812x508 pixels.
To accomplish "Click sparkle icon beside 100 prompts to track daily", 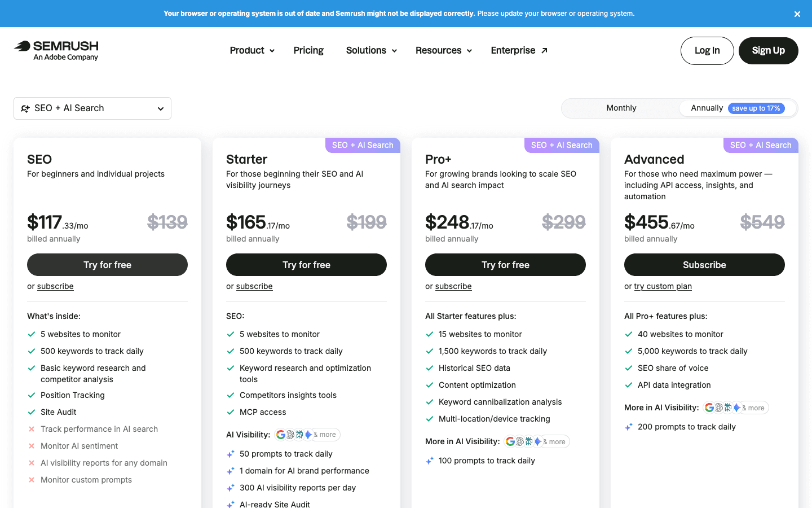I will (430, 461).
